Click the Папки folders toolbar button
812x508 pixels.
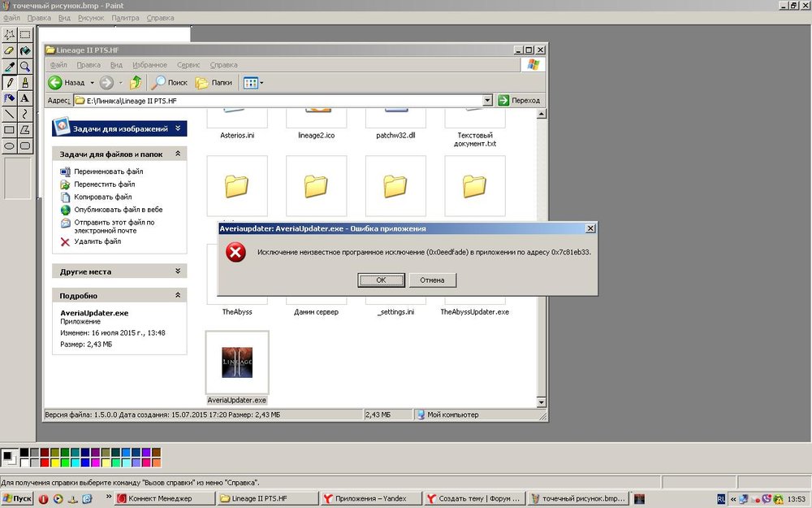coord(214,82)
